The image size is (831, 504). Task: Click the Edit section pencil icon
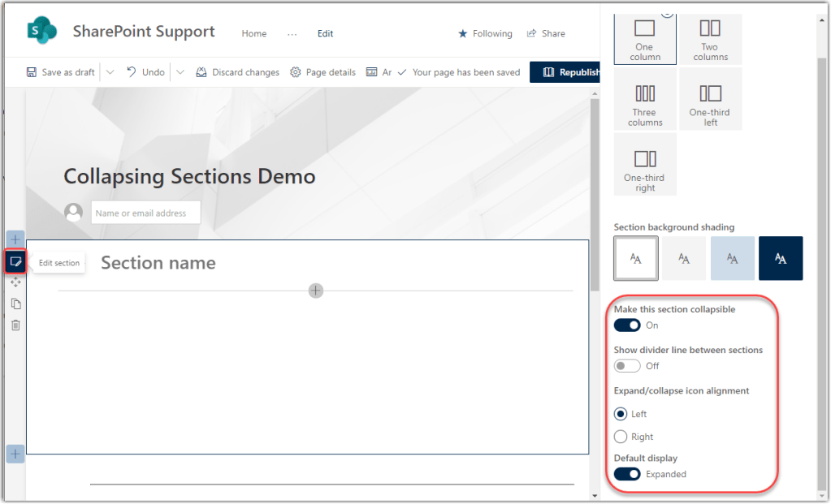click(x=15, y=261)
